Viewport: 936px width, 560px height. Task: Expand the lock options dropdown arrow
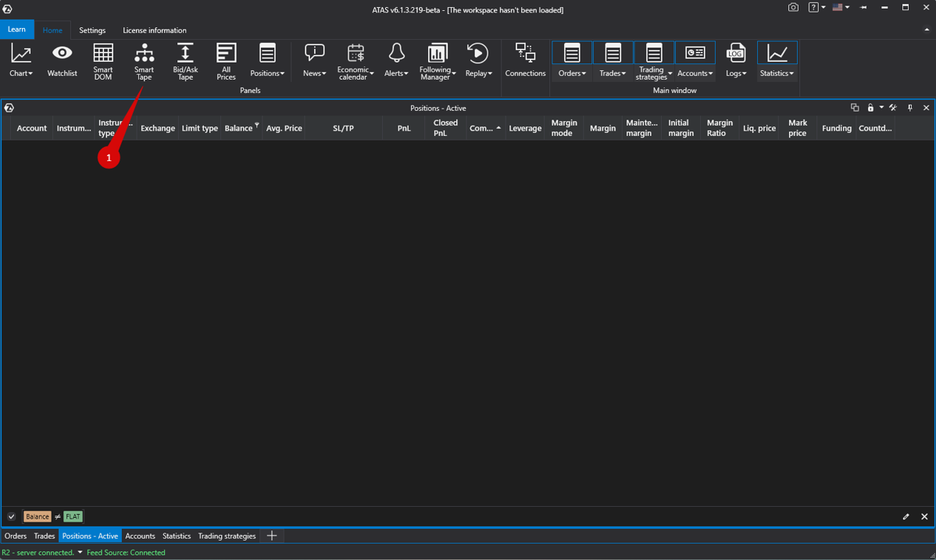tap(881, 108)
